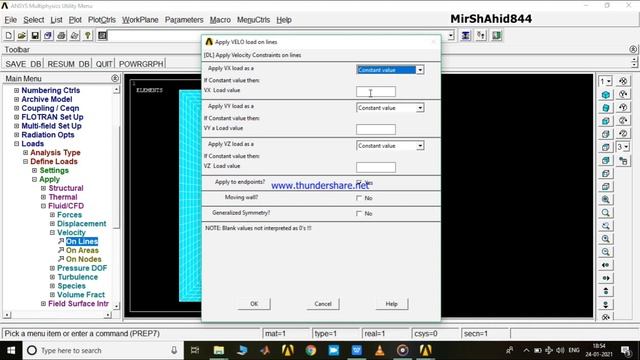The image size is (640, 360).
Task: Open VLC cone icon in taskbar
Action: tap(379, 350)
